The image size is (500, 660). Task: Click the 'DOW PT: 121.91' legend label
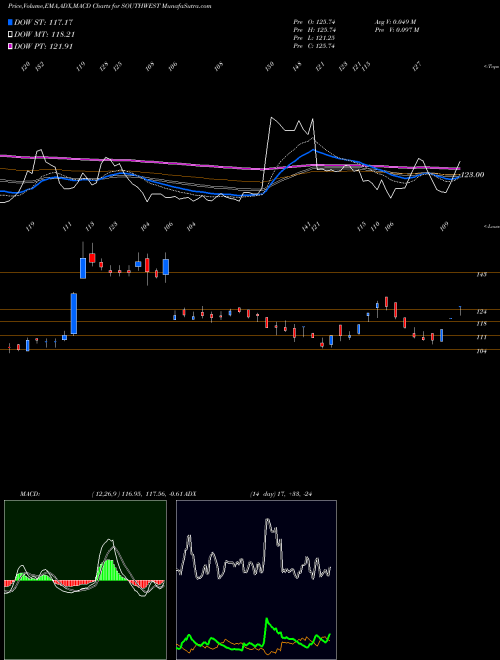[43, 46]
